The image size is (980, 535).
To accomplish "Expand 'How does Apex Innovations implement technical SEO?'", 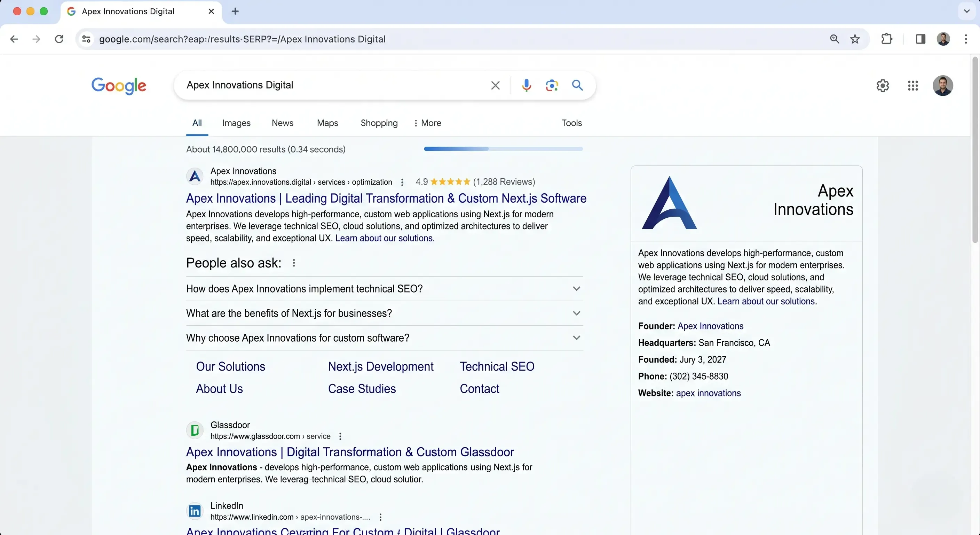I will coord(384,289).
